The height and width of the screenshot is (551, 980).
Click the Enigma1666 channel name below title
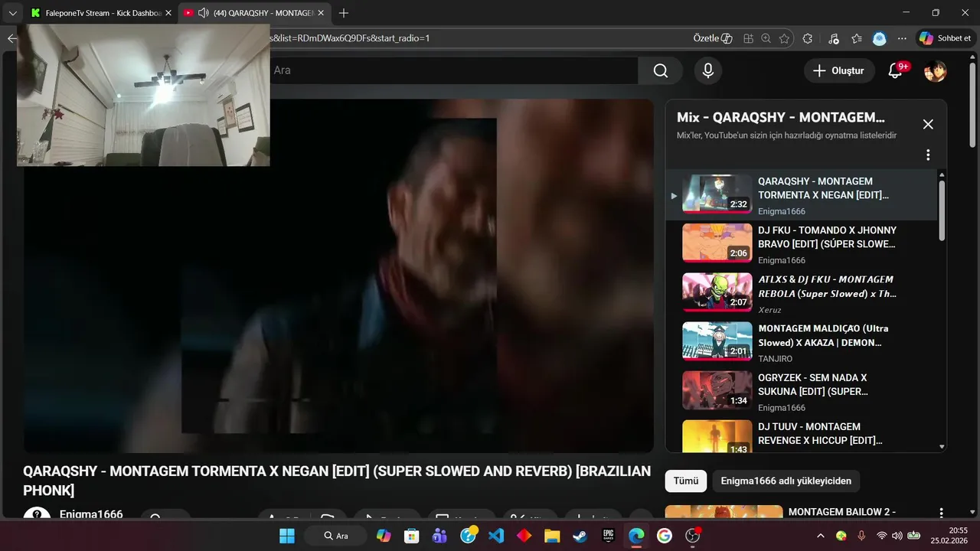[x=91, y=514]
